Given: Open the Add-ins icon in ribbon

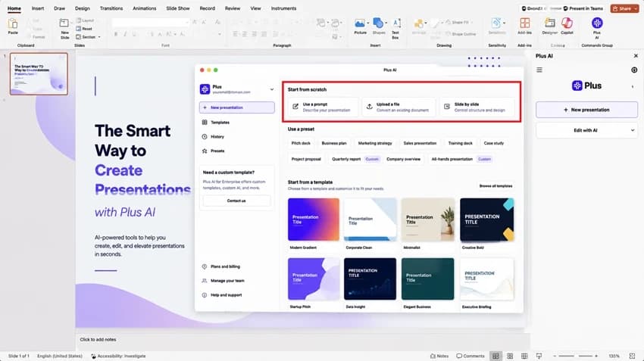Looking at the screenshot, I should 524,23.
